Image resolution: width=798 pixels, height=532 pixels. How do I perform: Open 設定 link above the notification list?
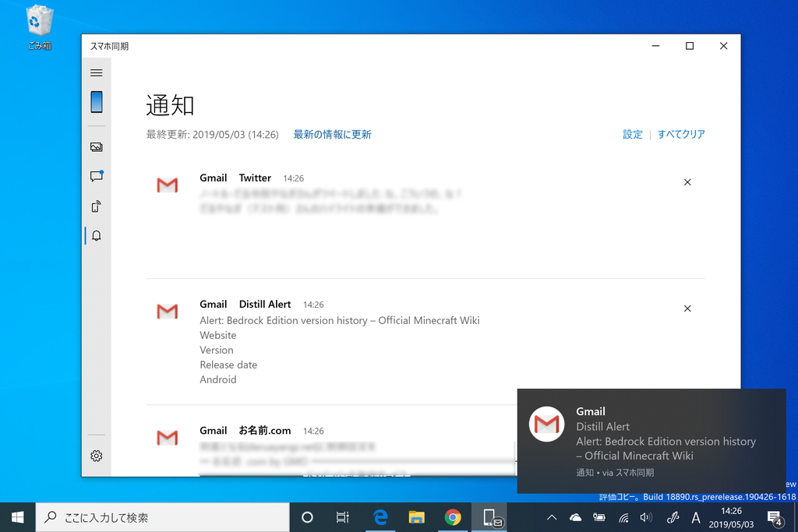632,134
